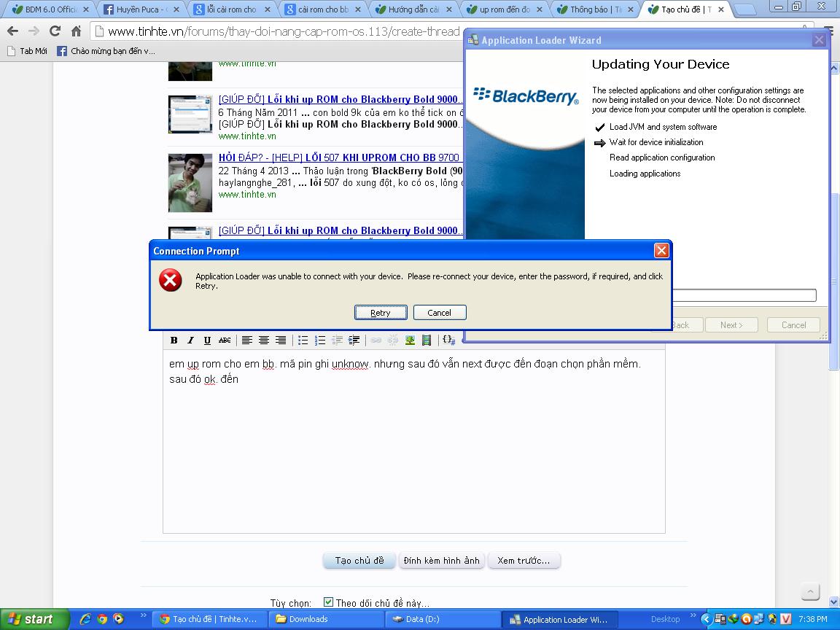The image size is (840, 630).
Task: Insert a bulleted list in editor
Action: pos(303,341)
